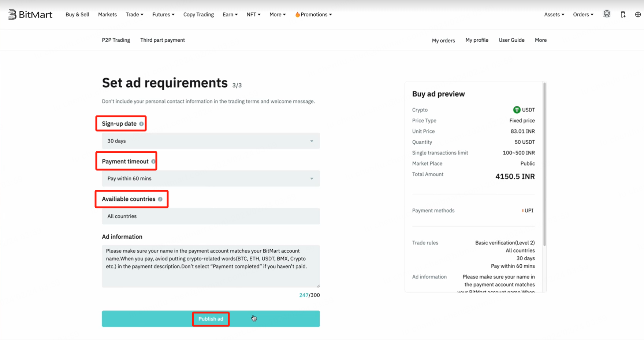The image size is (644, 340).
Task: Expand the Orders menu
Action: [583, 15]
